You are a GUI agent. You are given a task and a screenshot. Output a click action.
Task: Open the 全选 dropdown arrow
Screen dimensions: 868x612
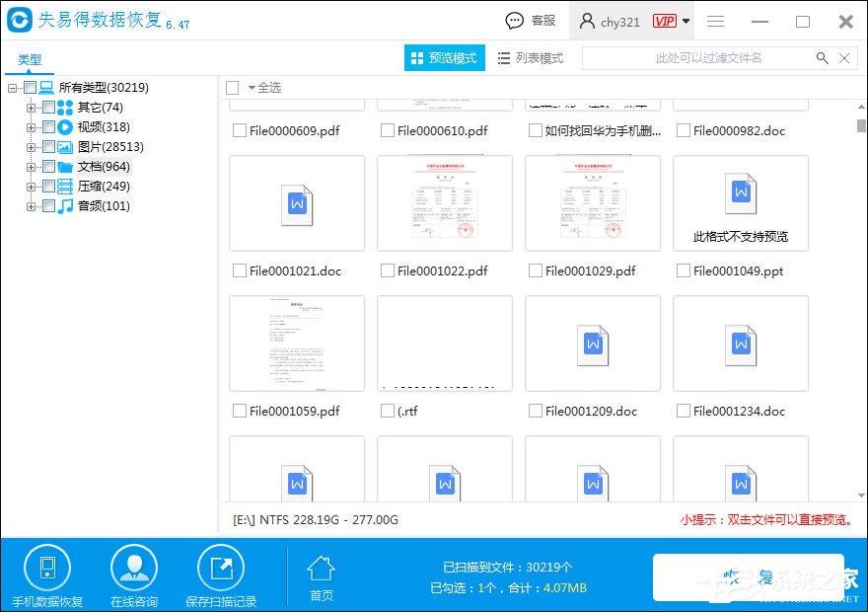[x=251, y=87]
